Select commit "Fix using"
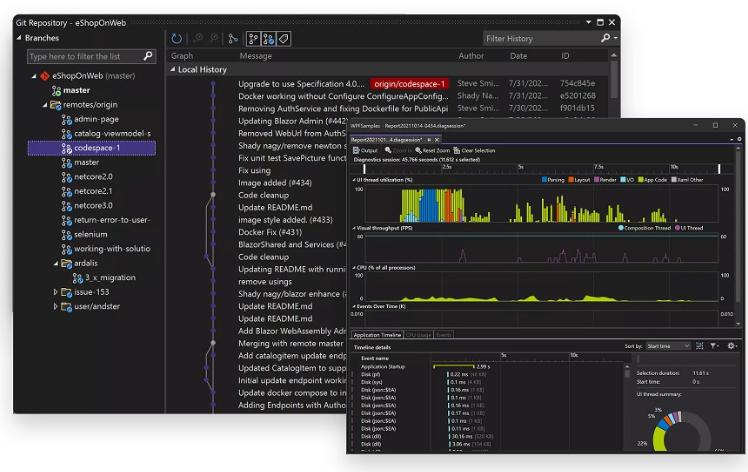The width and height of the screenshot is (748, 472). click(x=254, y=170)
